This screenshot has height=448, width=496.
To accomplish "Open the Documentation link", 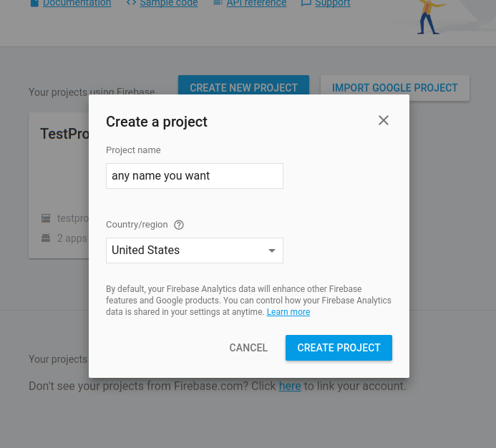I will tap(77, 3).
